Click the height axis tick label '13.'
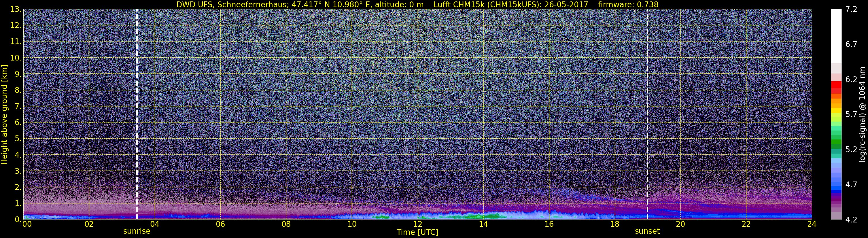 16,9
